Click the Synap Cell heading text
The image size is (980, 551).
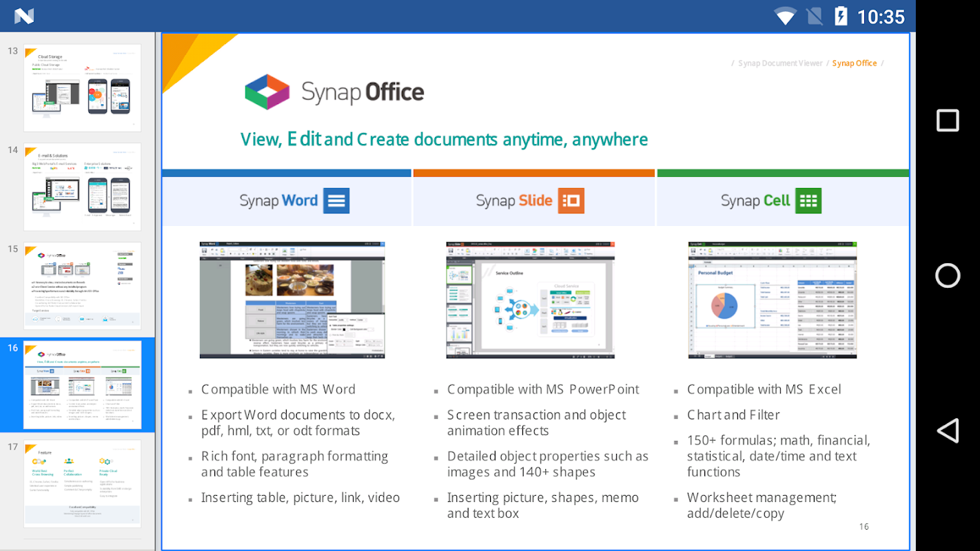(755, 200)
